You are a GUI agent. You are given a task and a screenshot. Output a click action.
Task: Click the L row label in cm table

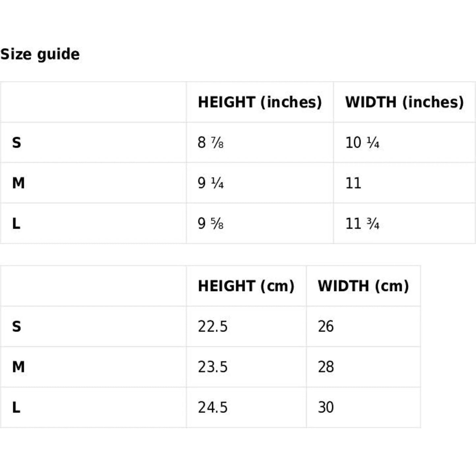point(16,407)
